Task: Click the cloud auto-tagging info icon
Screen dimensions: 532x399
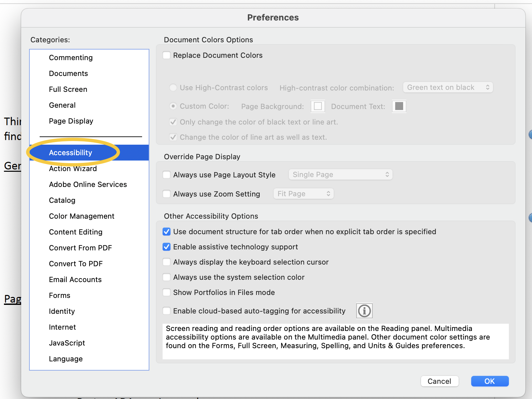Action: (x=364, y=311)
